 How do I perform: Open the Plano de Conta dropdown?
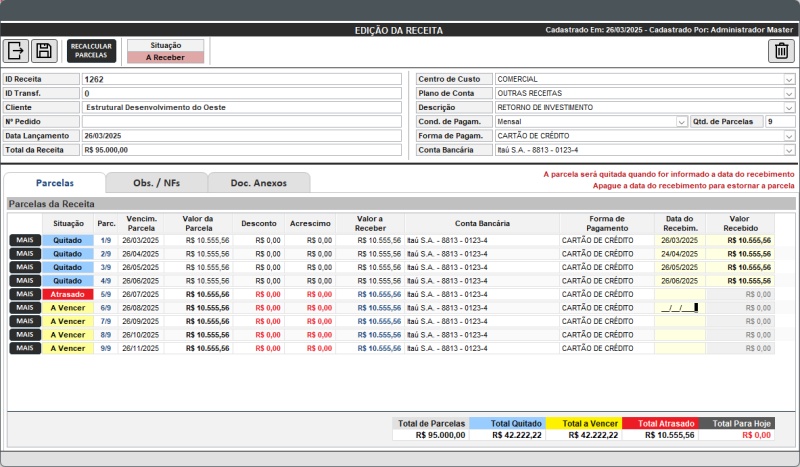coord(789,93)
